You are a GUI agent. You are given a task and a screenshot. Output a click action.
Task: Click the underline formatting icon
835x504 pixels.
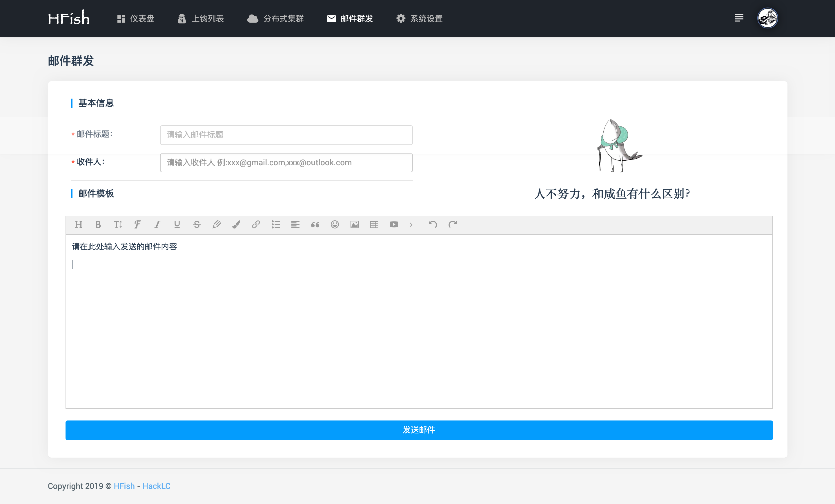[177, 224]
